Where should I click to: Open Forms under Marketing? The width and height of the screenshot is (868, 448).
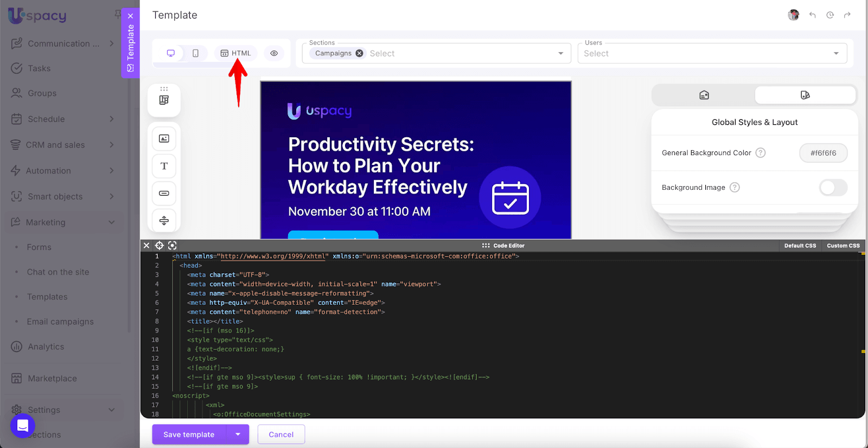[39, 247]
